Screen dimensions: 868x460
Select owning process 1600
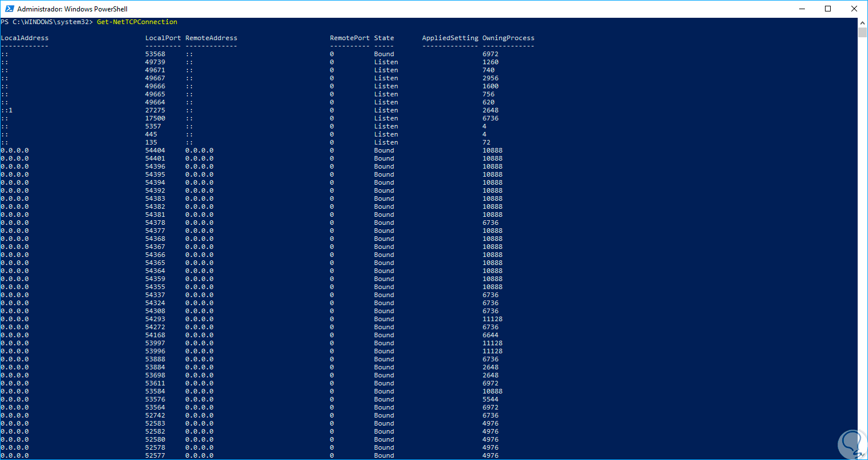click(x=491, y=86)
